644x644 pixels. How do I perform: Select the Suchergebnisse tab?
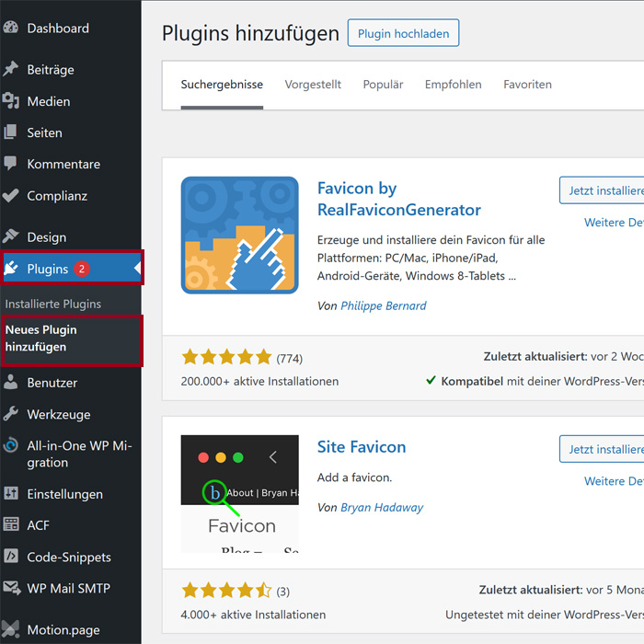point(222,85)
